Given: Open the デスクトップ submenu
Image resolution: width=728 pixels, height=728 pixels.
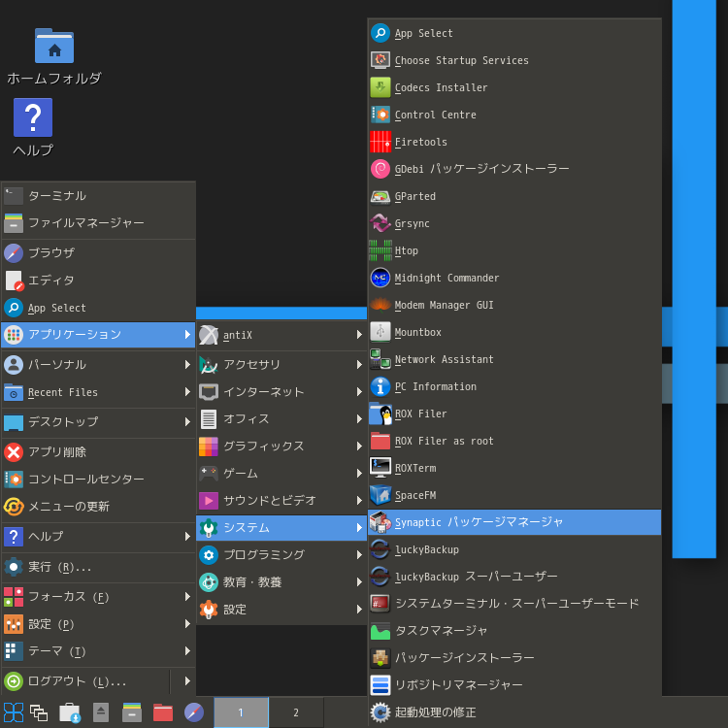Looking at the screenshot, I should tap(98, 421).
